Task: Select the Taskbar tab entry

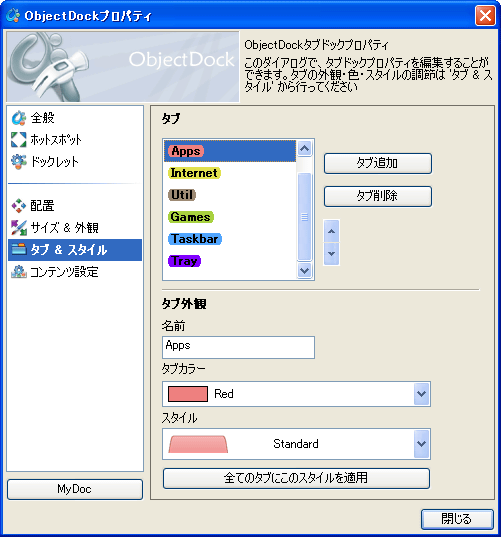Action: point(230,239)
